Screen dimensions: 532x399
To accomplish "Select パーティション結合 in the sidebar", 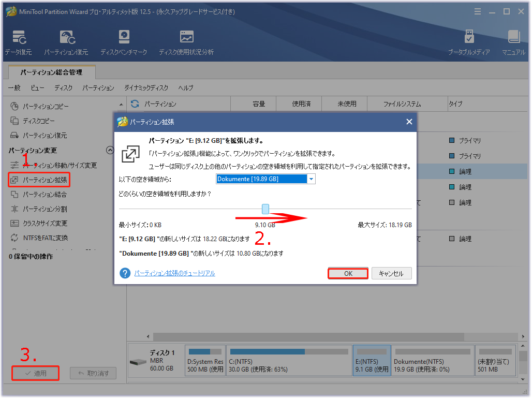I will click(x=45, y=195).
